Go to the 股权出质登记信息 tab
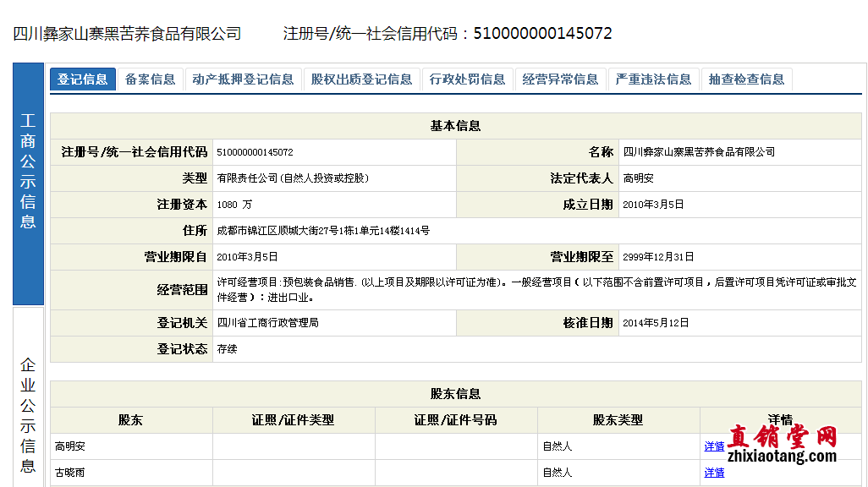Image resolution: width=868 pixels, height=487 pixels. point(361,79)
